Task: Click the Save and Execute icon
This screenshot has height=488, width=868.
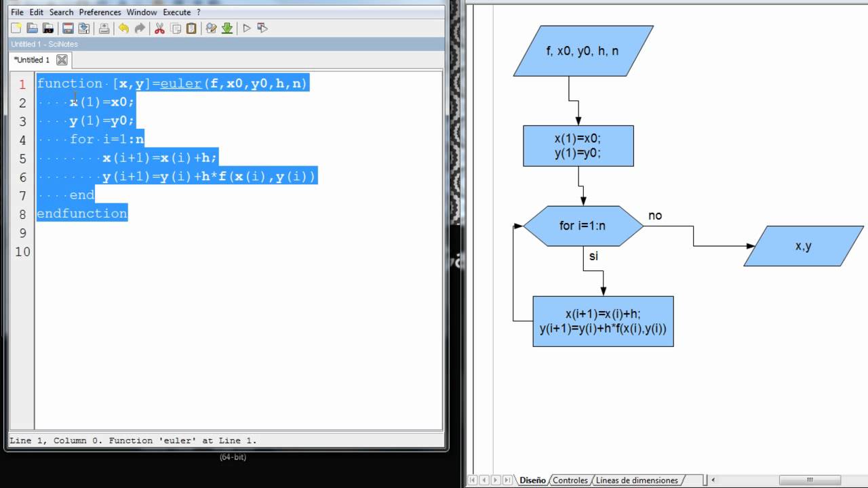Action: (x=263, y=28)
